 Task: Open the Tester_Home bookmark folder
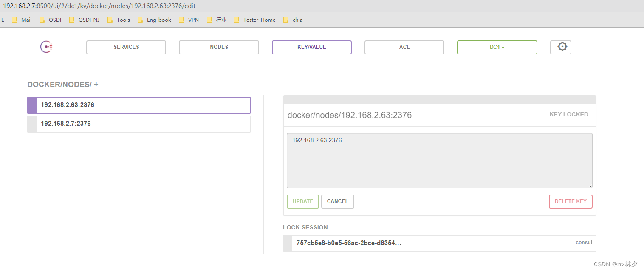point(255,20)
